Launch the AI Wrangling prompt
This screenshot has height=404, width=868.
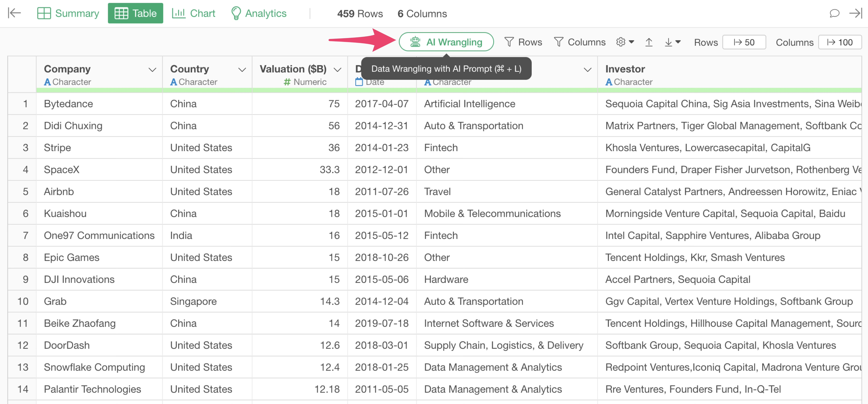pos(446,42)
